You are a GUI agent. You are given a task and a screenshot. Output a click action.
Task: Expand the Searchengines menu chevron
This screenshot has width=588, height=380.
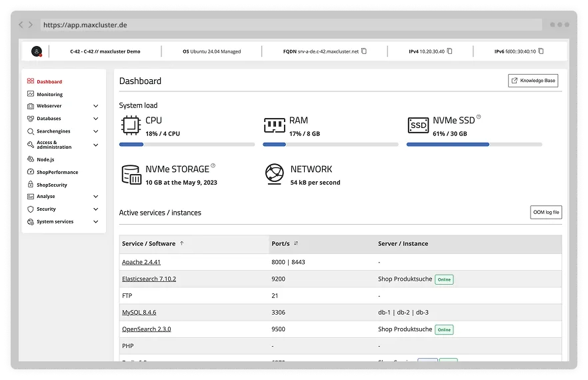[95, 131]
